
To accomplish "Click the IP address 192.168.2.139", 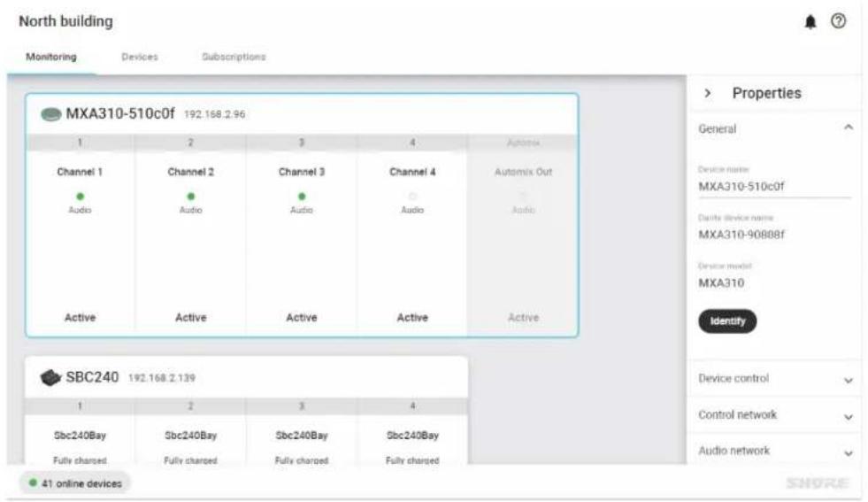I will pyautogui.click(x=162, y=378).
